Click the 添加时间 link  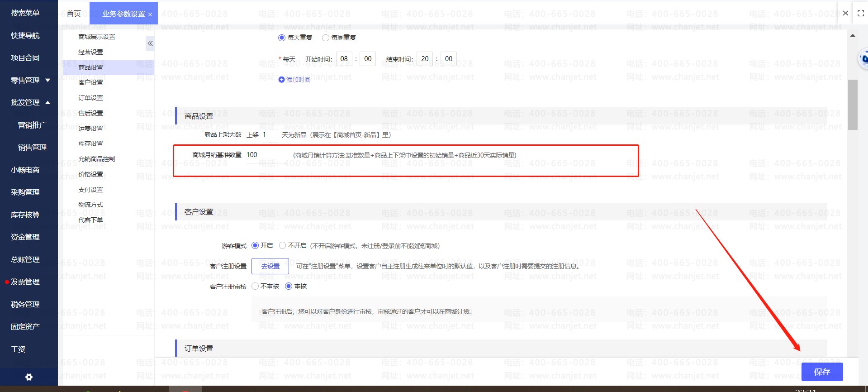(x=299, y=80)
